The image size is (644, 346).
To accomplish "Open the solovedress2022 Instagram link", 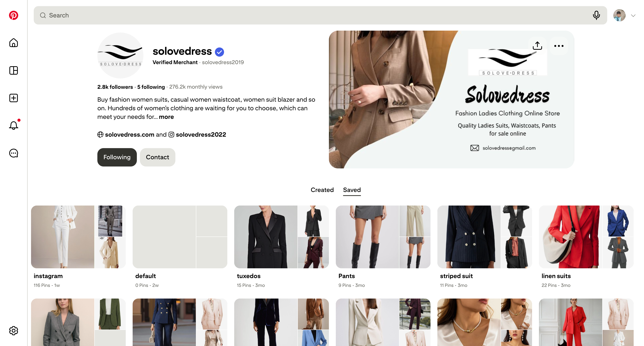I will [201, 135].
